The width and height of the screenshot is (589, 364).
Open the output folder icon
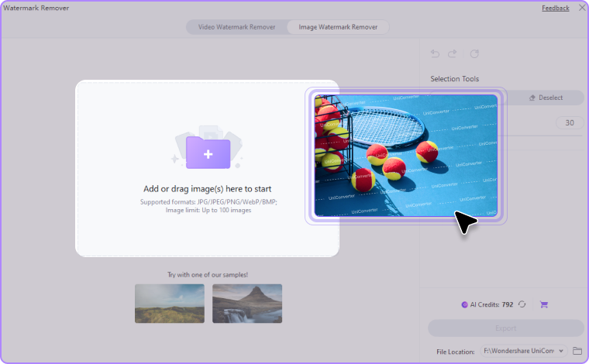coord(577,351)
